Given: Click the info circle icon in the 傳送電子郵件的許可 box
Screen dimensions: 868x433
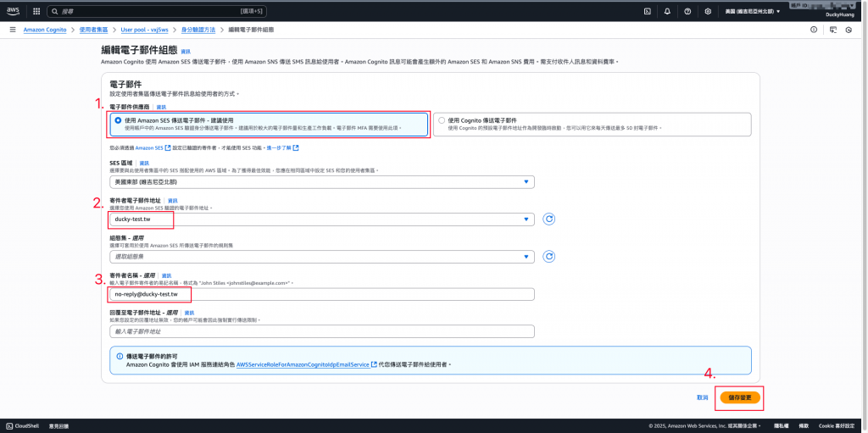Looking at the screenshot, I should [x=120, y=356].
